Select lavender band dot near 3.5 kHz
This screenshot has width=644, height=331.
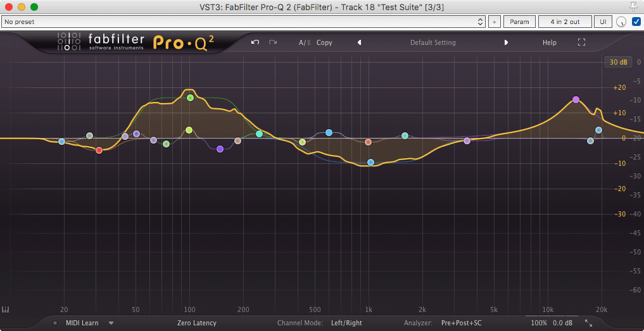click(467, 141)
